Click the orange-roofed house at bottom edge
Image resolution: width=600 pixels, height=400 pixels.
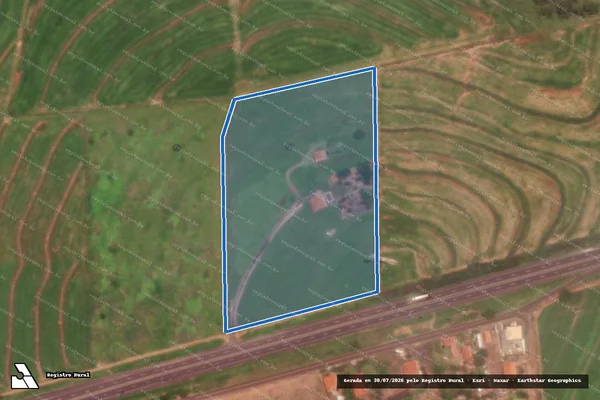click(331, 384)
